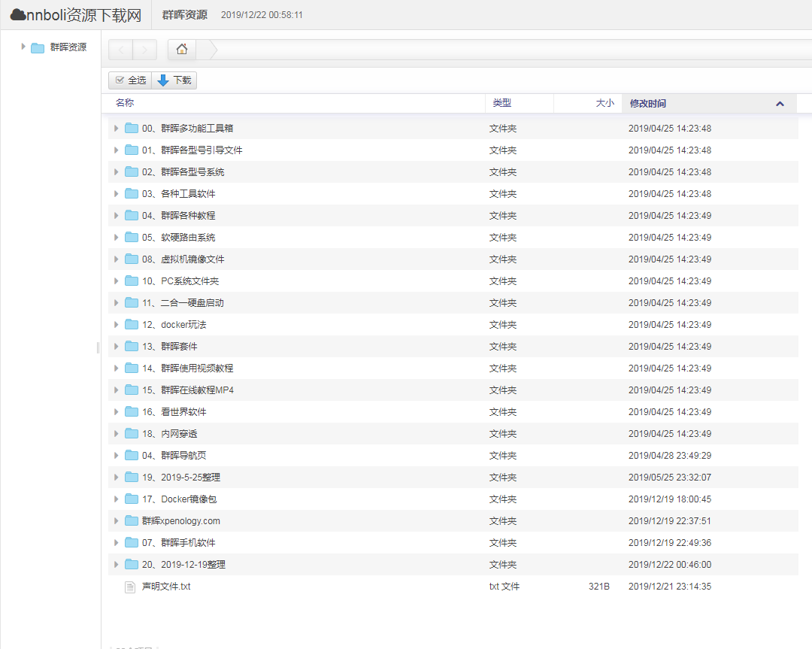Click folder icon for 00、群晖多功能工具箱

pyautogui.click(x=132, y=128)
